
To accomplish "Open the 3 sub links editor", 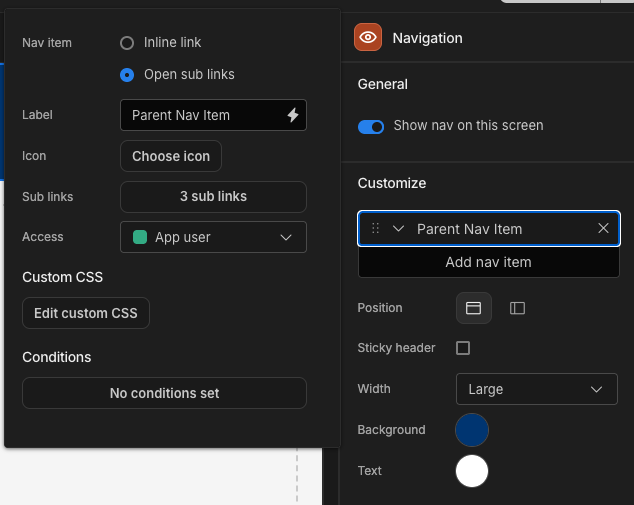I will (213, 197).
